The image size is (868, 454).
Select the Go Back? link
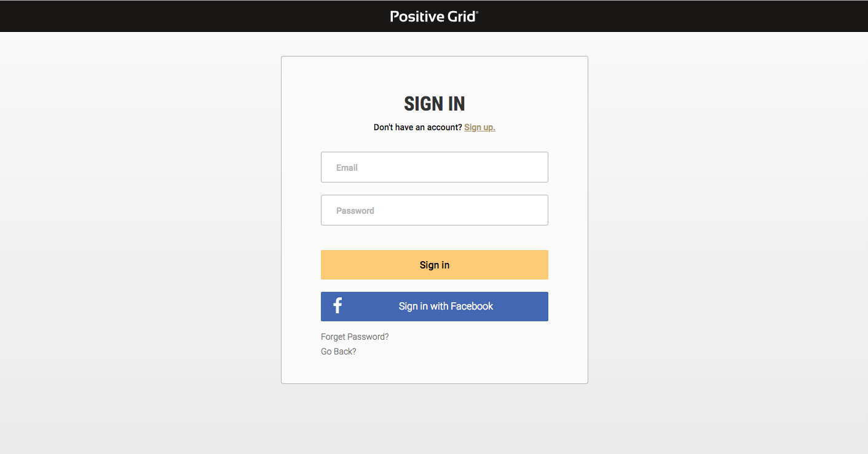(338, 351)
